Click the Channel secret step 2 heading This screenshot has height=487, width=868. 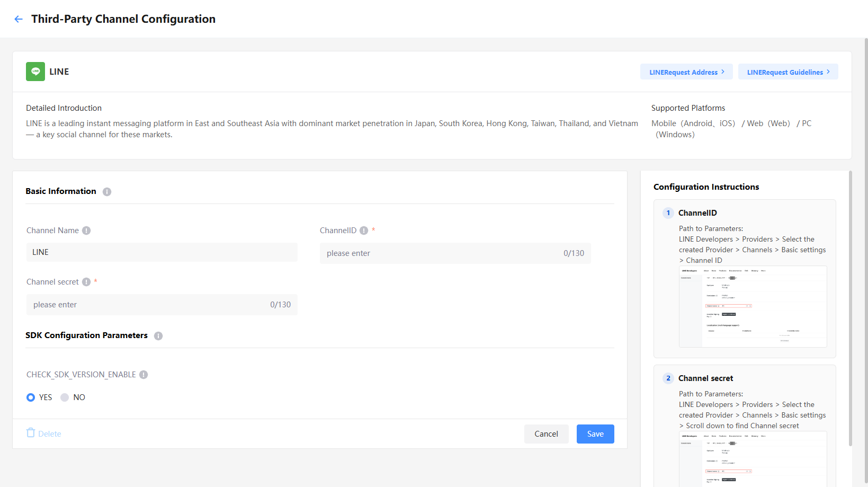(705, 378)
